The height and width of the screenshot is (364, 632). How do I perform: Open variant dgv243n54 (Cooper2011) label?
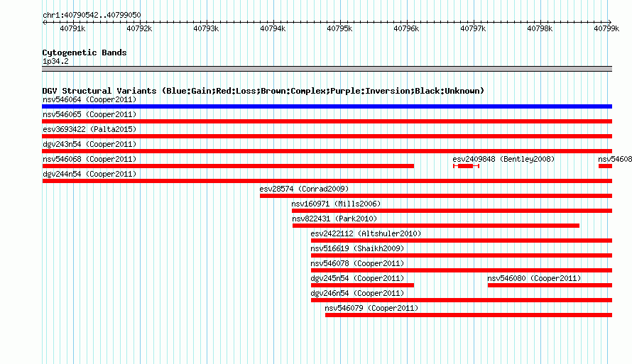click(x=89, y=144)
